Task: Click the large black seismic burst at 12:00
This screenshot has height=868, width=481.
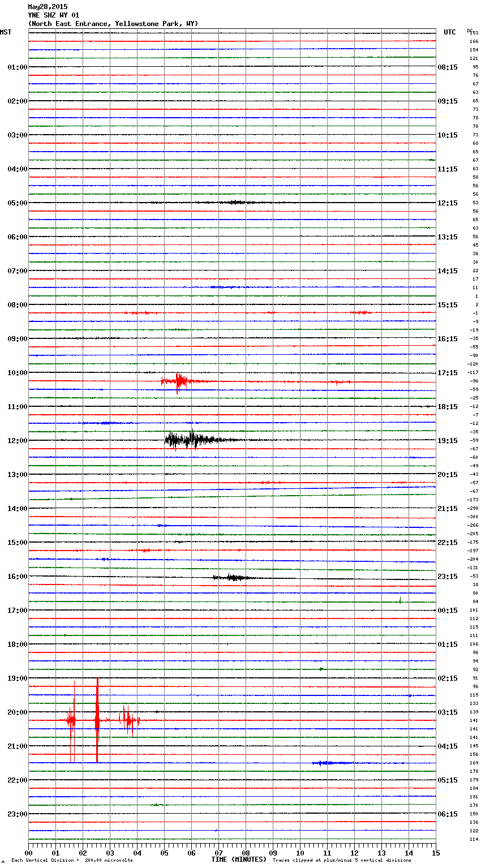Action: pos(195,440)
